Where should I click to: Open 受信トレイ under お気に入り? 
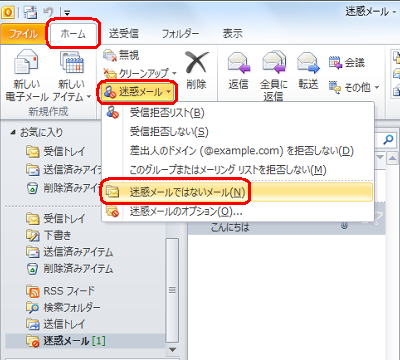click(55, 152)
